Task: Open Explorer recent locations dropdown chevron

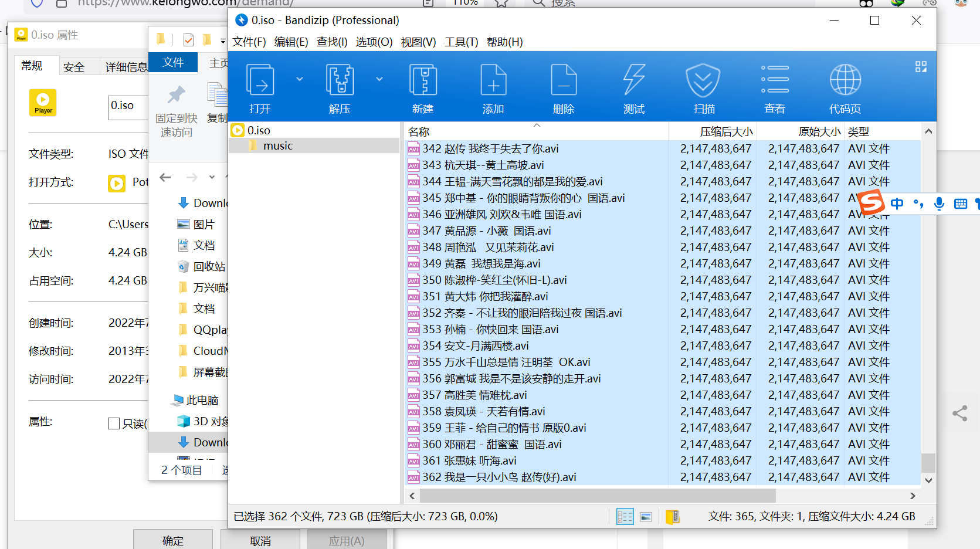Action: (x=212, y=177)
